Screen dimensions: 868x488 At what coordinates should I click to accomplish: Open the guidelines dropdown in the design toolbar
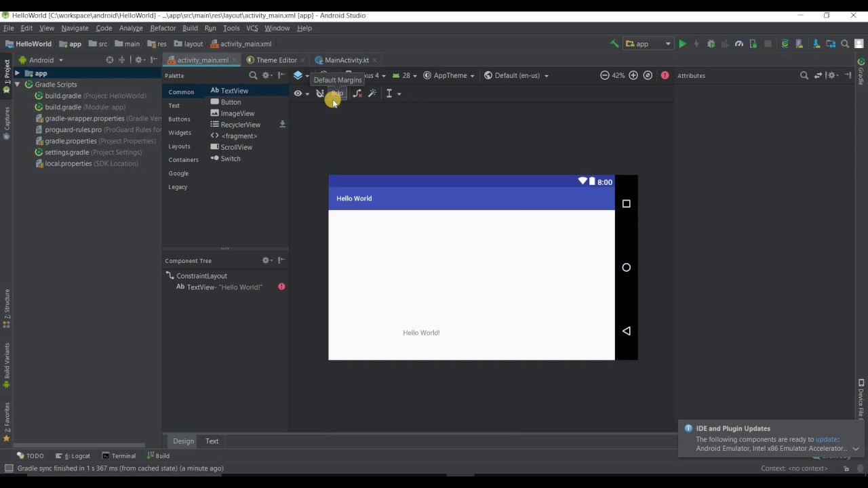tap(393, 94)
